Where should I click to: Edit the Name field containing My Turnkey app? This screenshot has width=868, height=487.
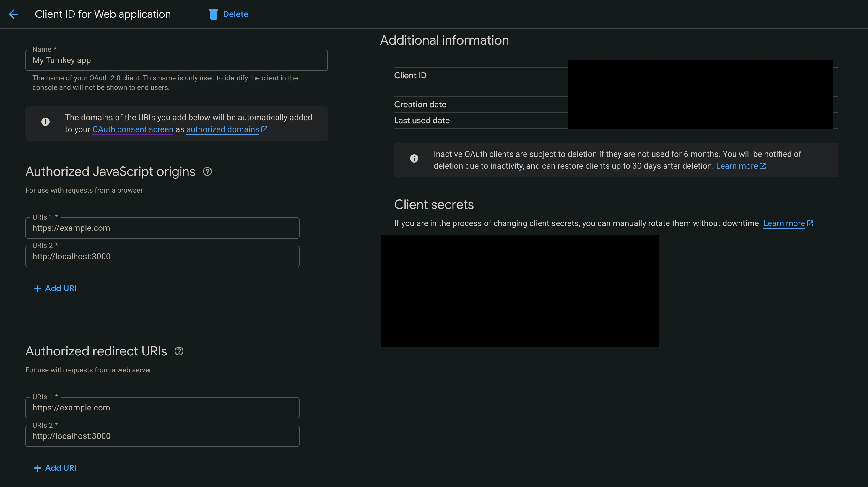(x=177, y=60)
